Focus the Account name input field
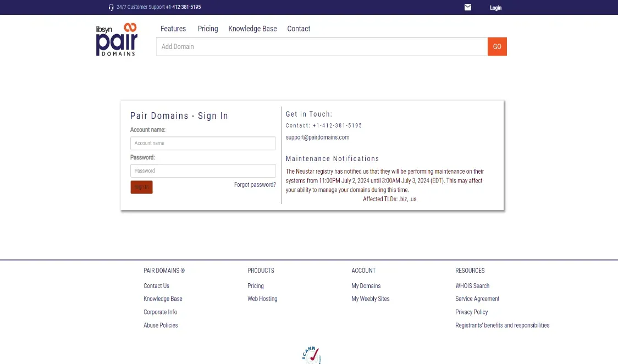Viewport: 618px width, 364px height. pos(203,144)
